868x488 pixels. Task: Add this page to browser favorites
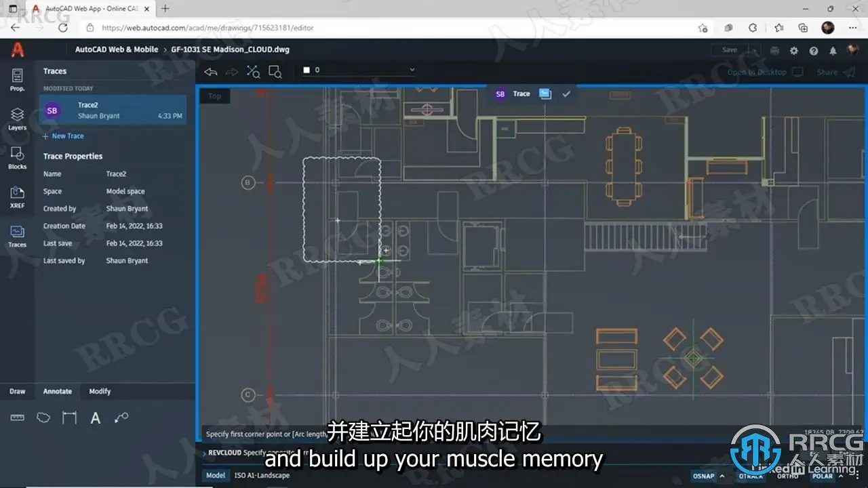[x=703, y=28]
